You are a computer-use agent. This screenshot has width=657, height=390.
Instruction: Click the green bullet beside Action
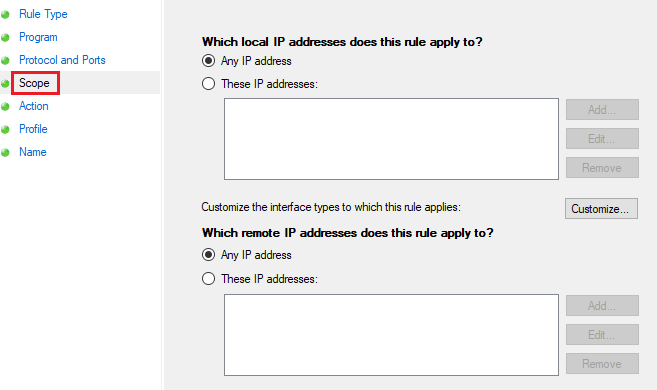[5, 106]
